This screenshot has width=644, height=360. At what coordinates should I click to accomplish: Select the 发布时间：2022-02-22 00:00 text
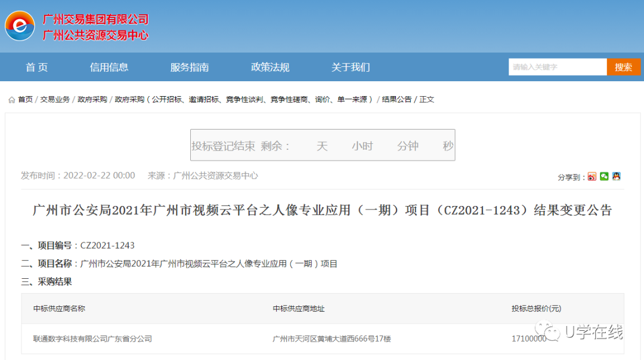coord(78,176)
